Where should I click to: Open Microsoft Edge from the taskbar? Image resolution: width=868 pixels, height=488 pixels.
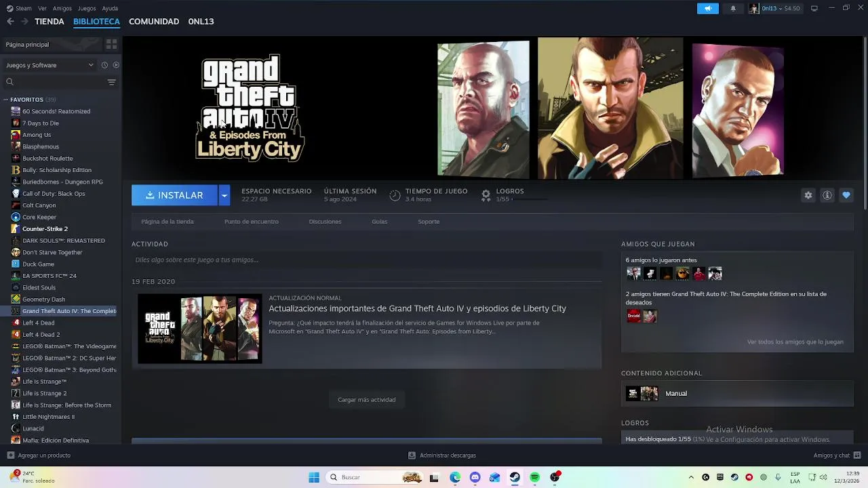[455, 477]
